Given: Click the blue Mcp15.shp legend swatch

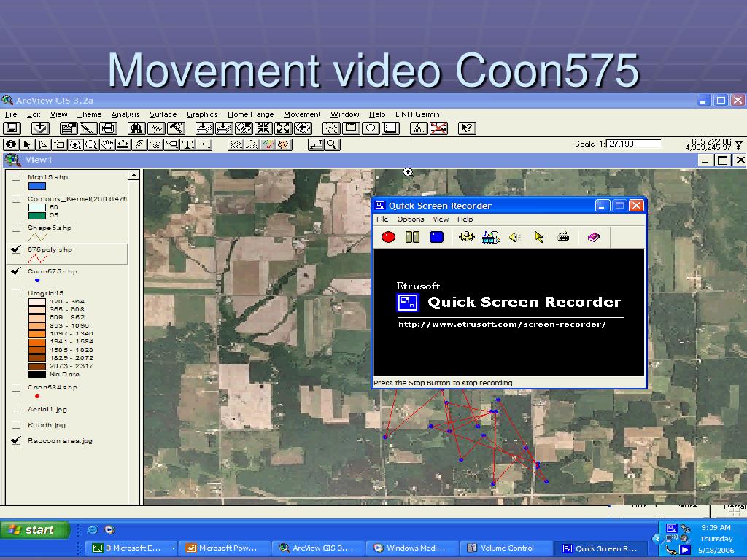Looking at the screenshot, I should click(x=37, y=186).
